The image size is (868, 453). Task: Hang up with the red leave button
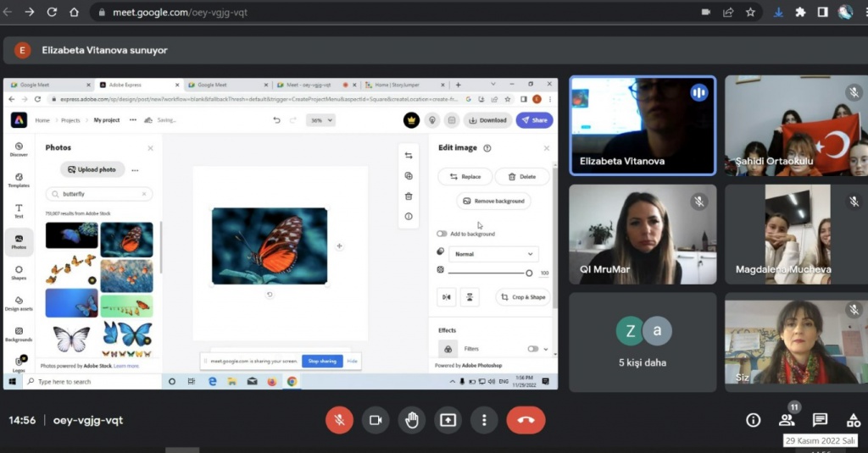click(x=526, y=420)
